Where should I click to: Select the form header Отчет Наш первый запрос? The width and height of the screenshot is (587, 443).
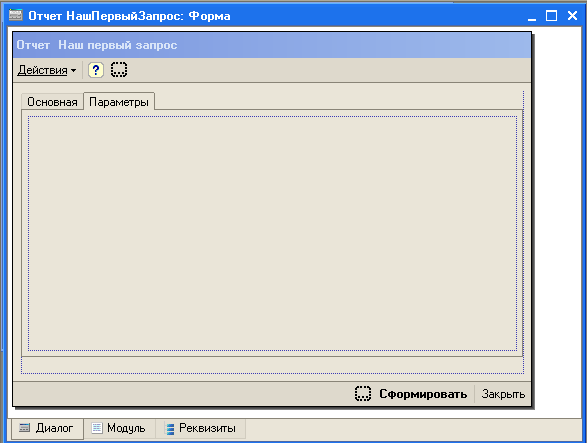tap(97, 45)
